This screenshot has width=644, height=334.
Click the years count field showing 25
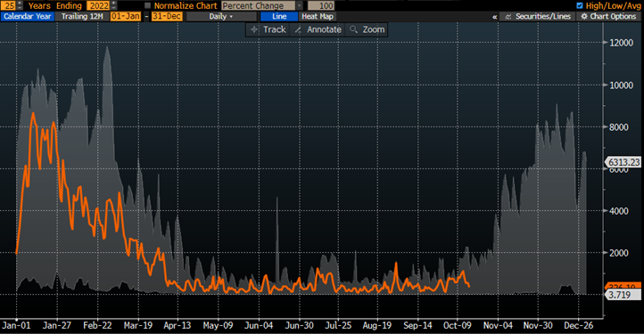[x=9, y=5]
